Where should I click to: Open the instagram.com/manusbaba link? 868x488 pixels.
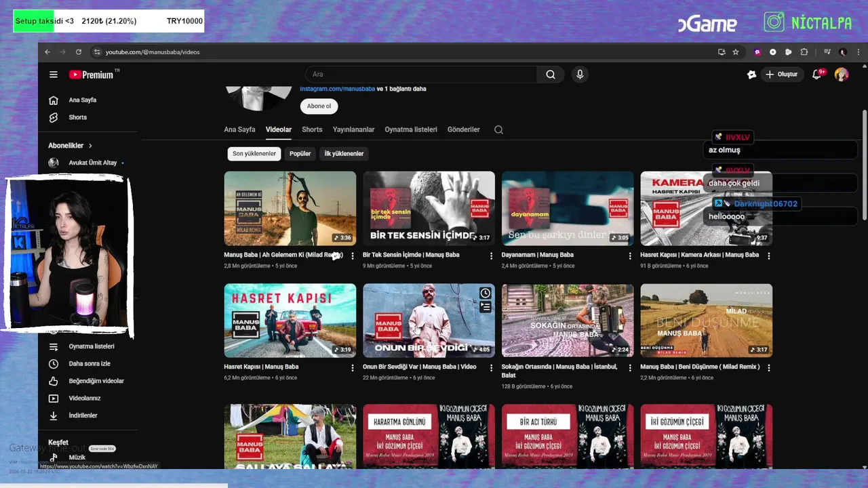(x=337, y=89)
